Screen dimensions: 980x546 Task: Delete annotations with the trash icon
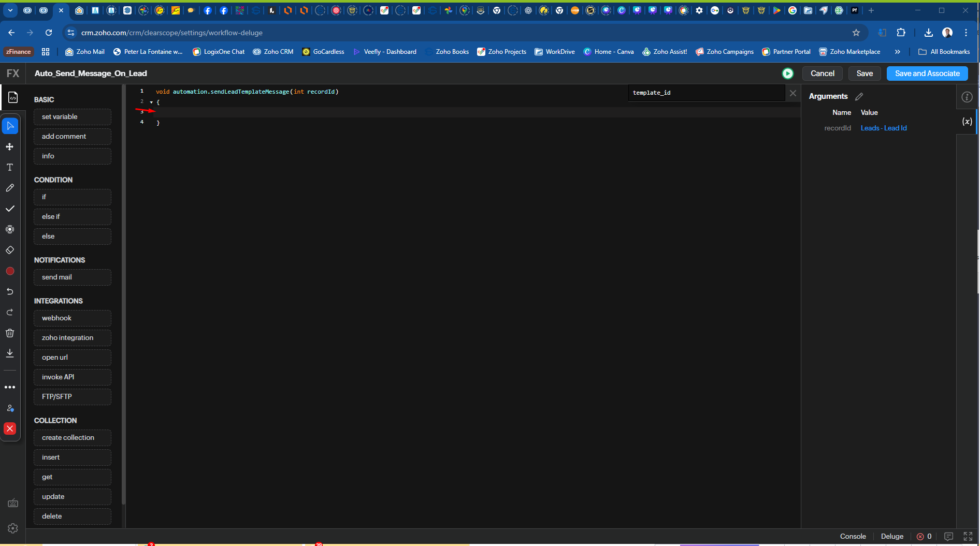tap(10, 333)
